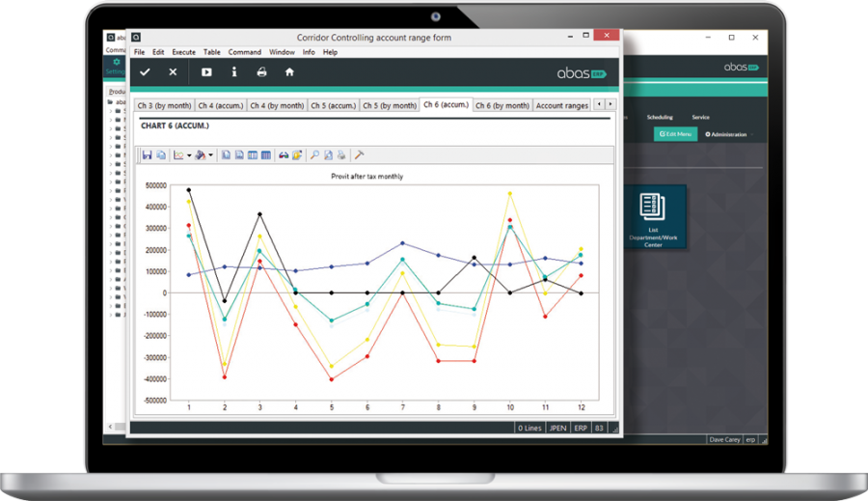Click the play/execute icon
Image resolution: width=868 pixels, height=501 pixels.
(x=206, y=72)
